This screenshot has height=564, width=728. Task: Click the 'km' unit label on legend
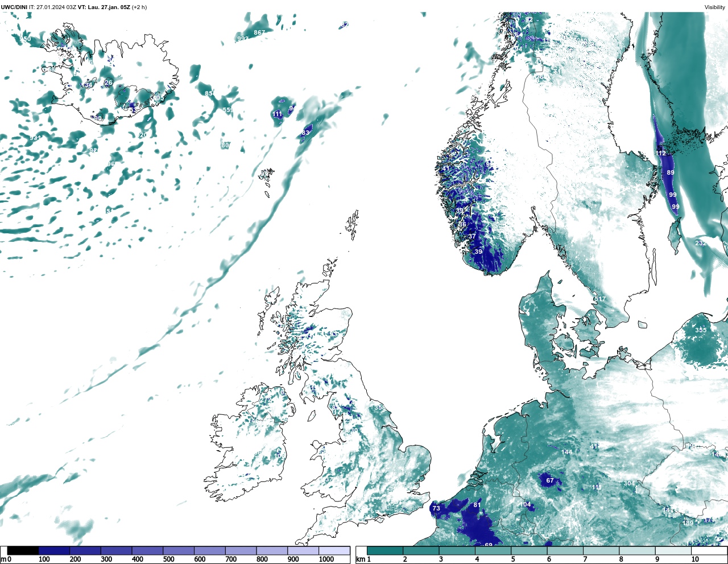pyautogui.click(x=360, y=559)
